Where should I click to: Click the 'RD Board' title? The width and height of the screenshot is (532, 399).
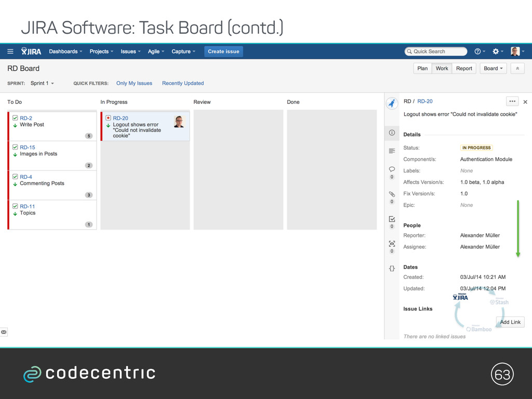tap(23, 68)
